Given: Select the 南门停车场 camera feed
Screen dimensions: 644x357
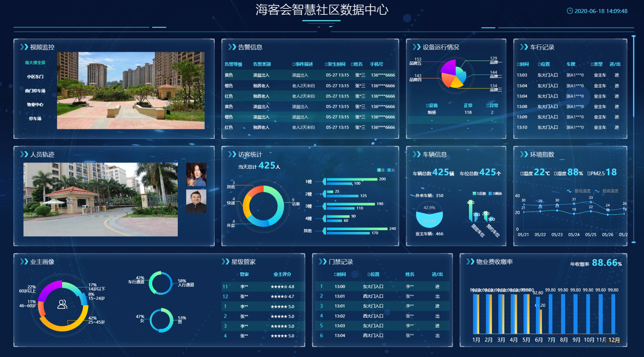Looking at the screenshot, I should pyautogui.click(x=35, y=91).
